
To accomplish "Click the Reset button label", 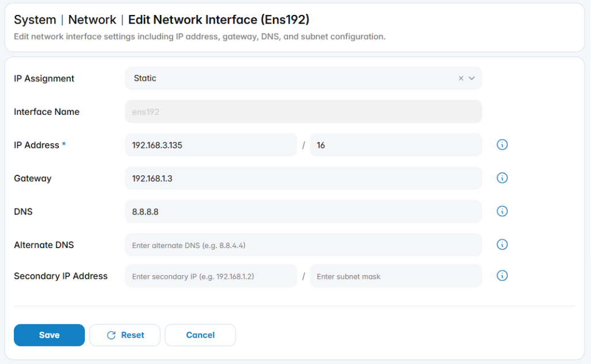I will (133, 335).
